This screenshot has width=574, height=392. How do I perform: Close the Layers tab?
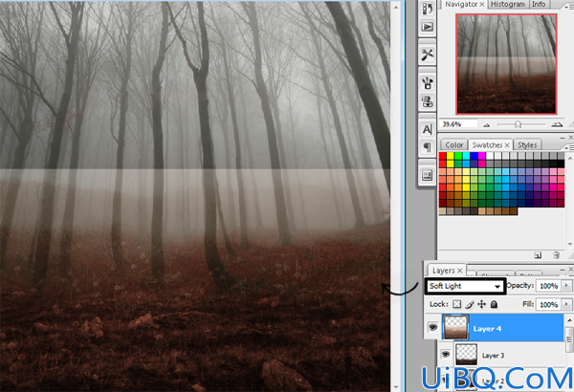460,271
